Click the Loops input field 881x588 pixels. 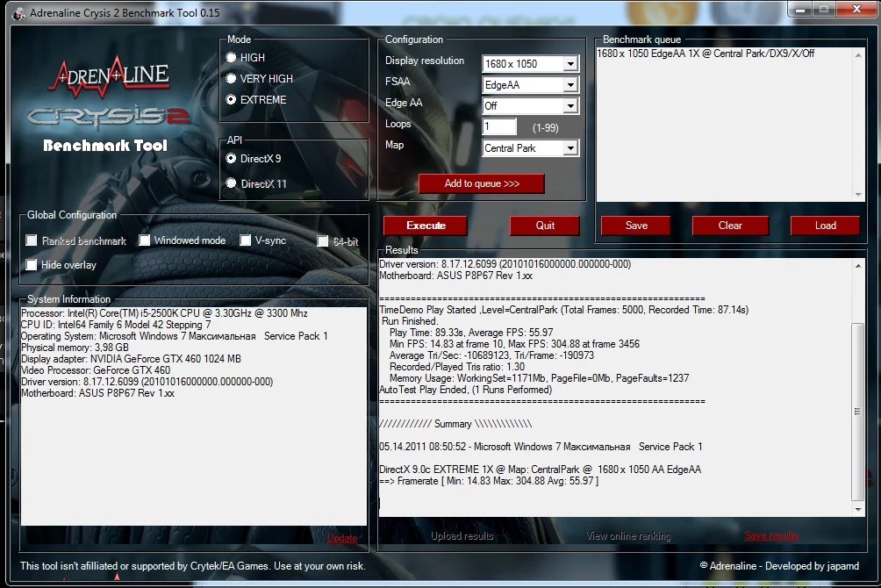click(499, 126)
